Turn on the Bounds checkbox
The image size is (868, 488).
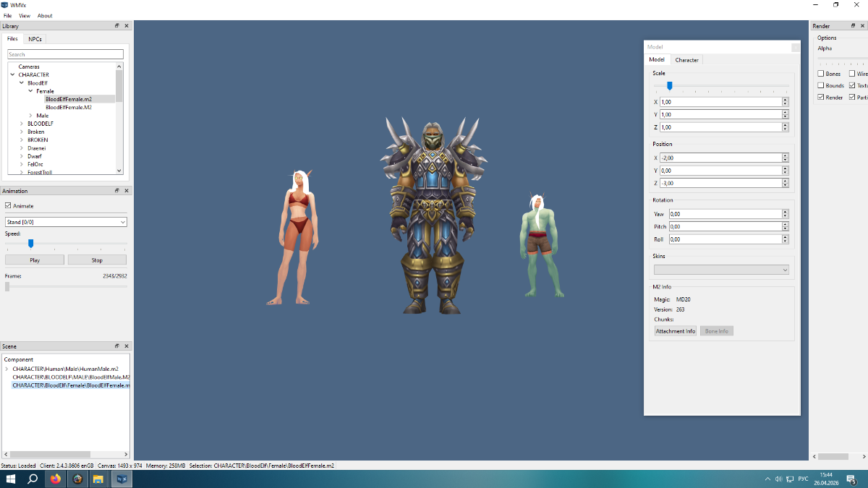821,85
